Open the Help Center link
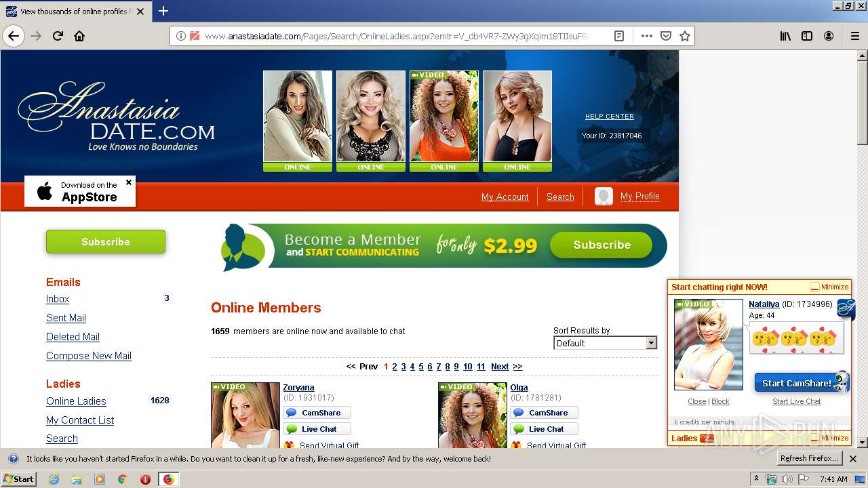 point(610,117)
